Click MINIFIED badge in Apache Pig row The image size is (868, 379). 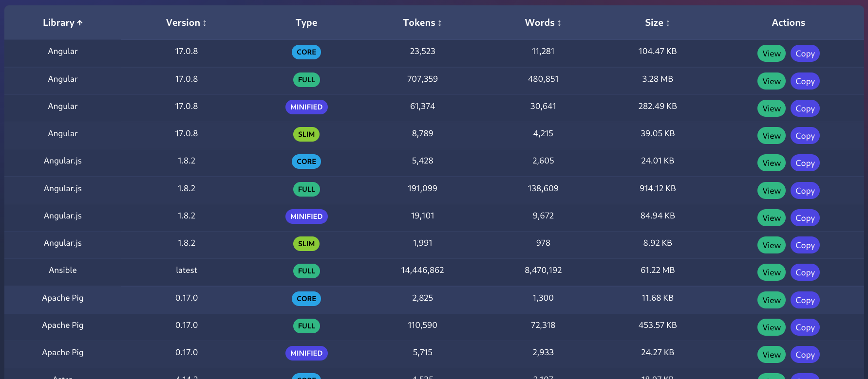click(306, 353)
